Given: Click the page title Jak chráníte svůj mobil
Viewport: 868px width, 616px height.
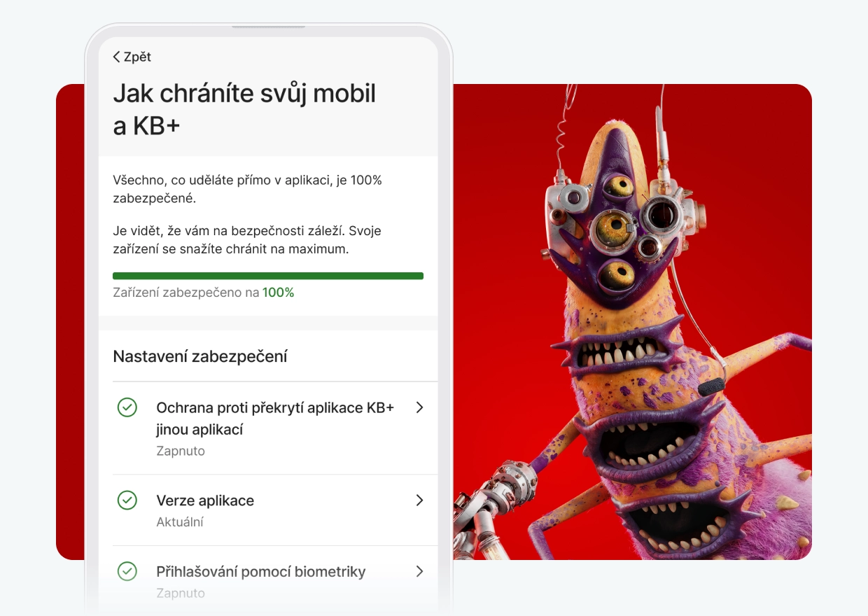Looking at the screenshot, I should click(244, 93).
